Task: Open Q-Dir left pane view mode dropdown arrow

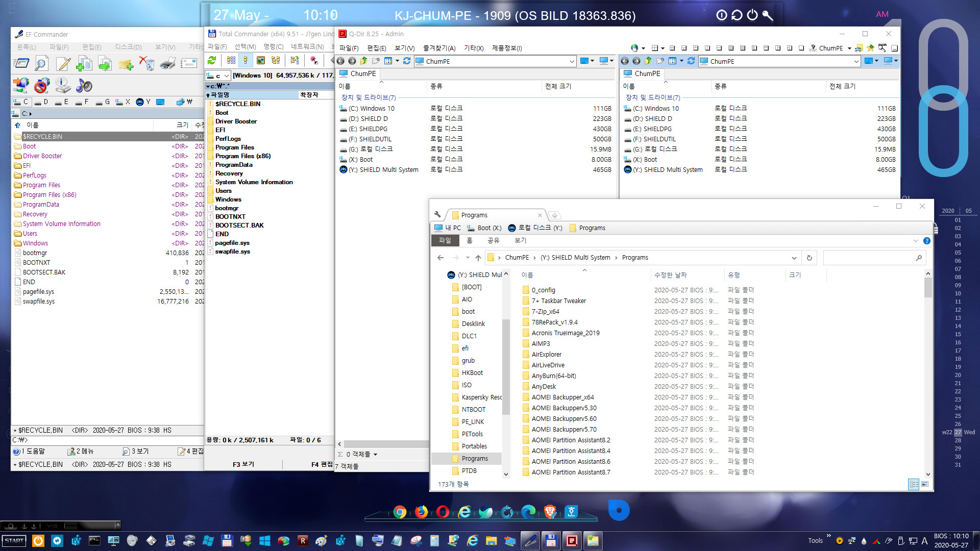Action: 397,61
